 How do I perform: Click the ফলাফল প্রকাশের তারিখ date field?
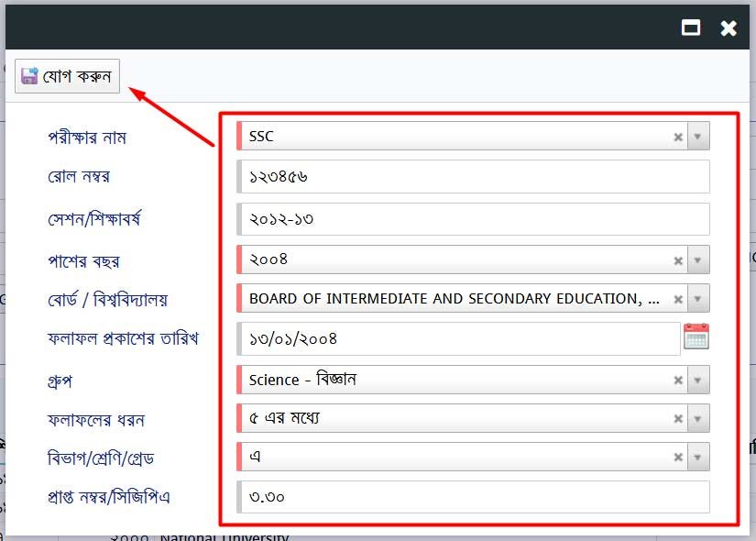[458, 338]
